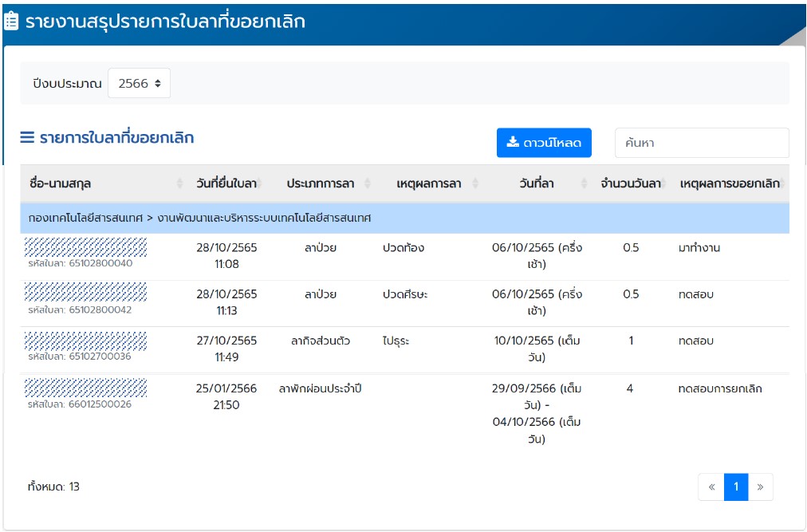Open the ปีงบประมาณ 2566 dropdown
The width and height of the screenshot is (807, 532).
[x=139, y=83]
